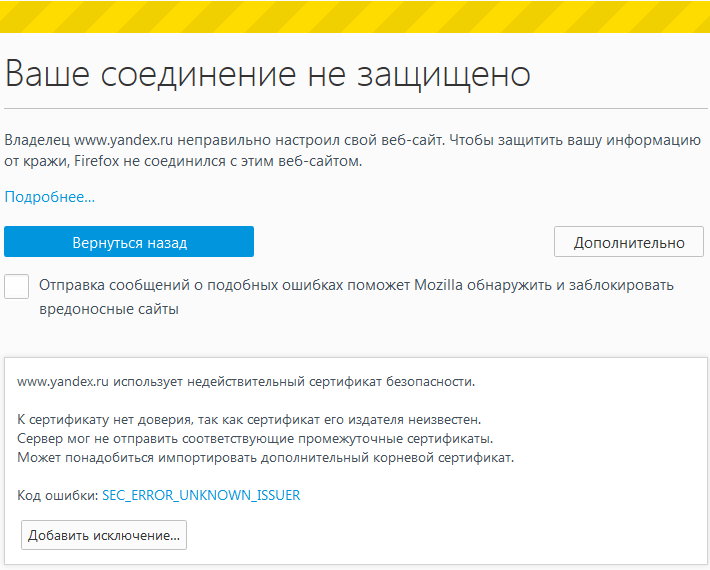The height and width of the screenshot is (570, 710).
Task: Open the SEC_ERROR_UNKNOWN_ISSUER error code link
Action: pos(201,495)
